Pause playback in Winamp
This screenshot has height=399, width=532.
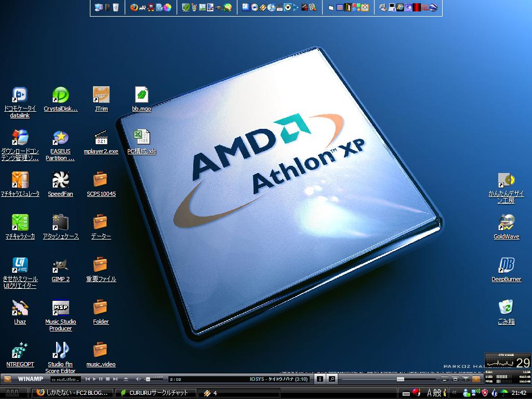(x=101, y=379)
